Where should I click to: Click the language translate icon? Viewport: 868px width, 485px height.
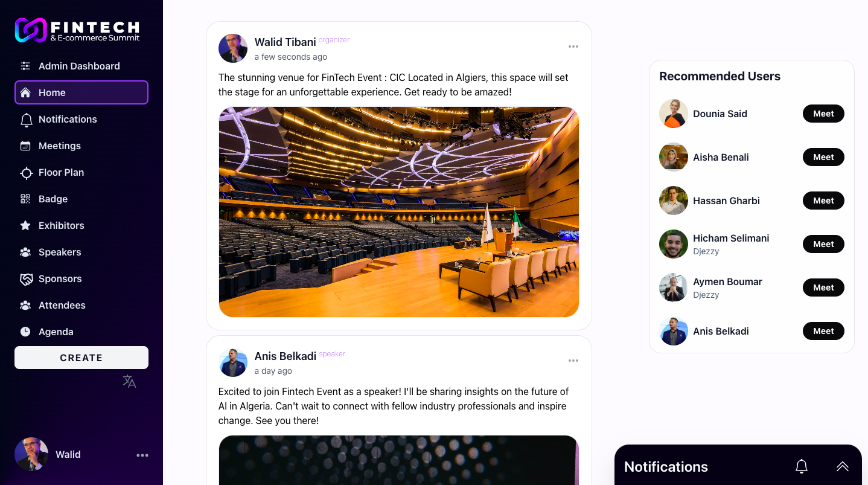click(x=129, y=381)
